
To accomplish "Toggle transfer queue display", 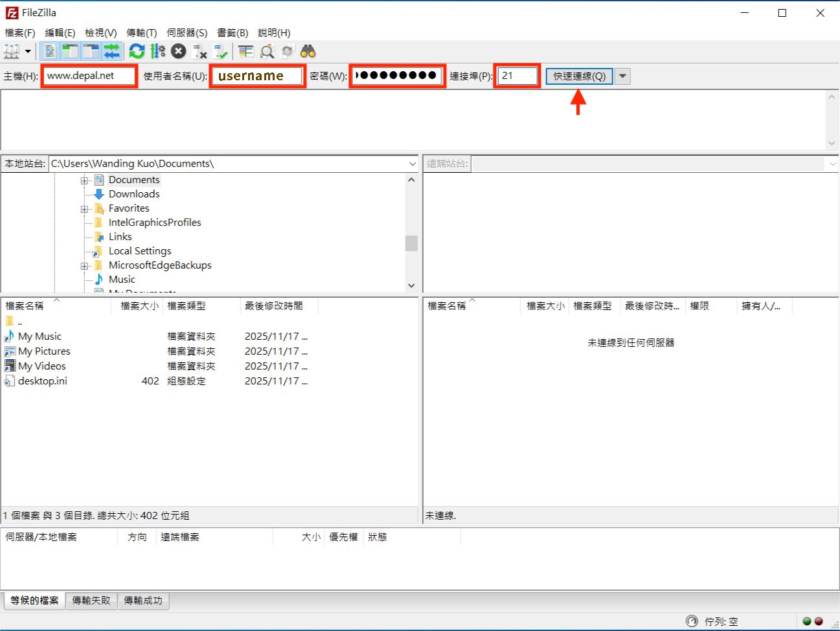I will [x=112, y=52].
